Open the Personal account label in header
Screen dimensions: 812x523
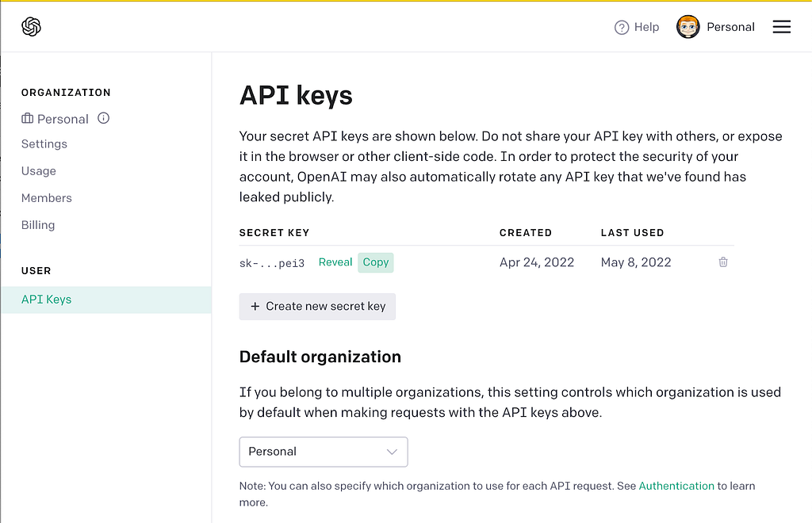click(x=730, y=27)
